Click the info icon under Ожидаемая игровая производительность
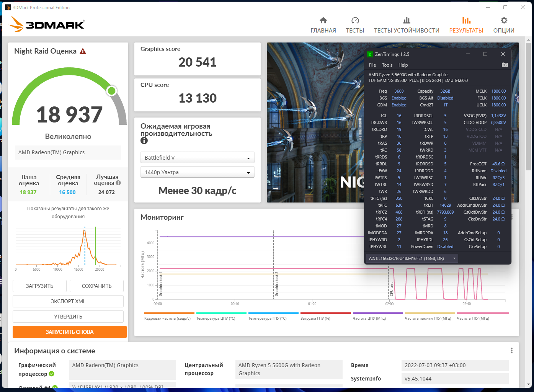This screenshot has width=534, height=392. click(144, 140)
